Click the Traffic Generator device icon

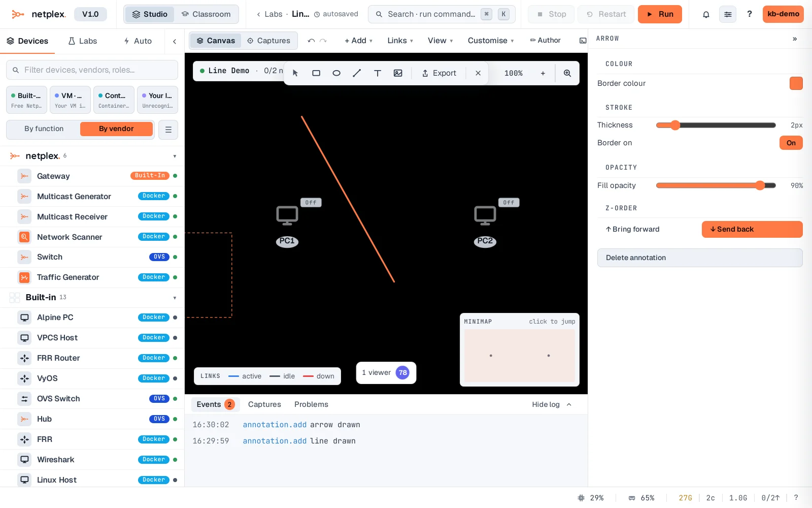(24, 277)
